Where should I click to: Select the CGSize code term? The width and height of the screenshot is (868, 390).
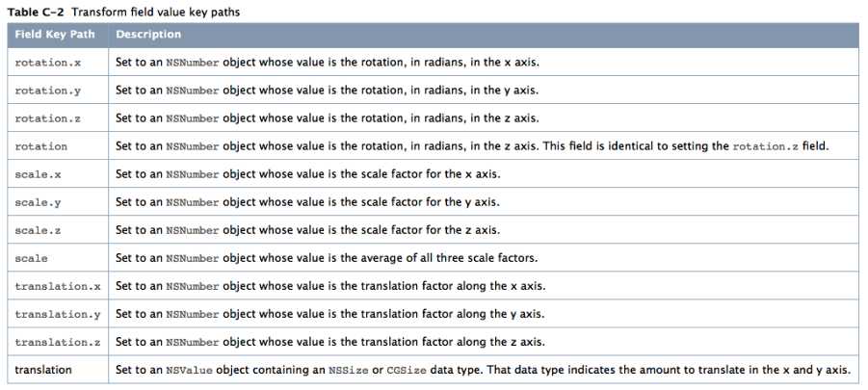[x=404, y=371]
